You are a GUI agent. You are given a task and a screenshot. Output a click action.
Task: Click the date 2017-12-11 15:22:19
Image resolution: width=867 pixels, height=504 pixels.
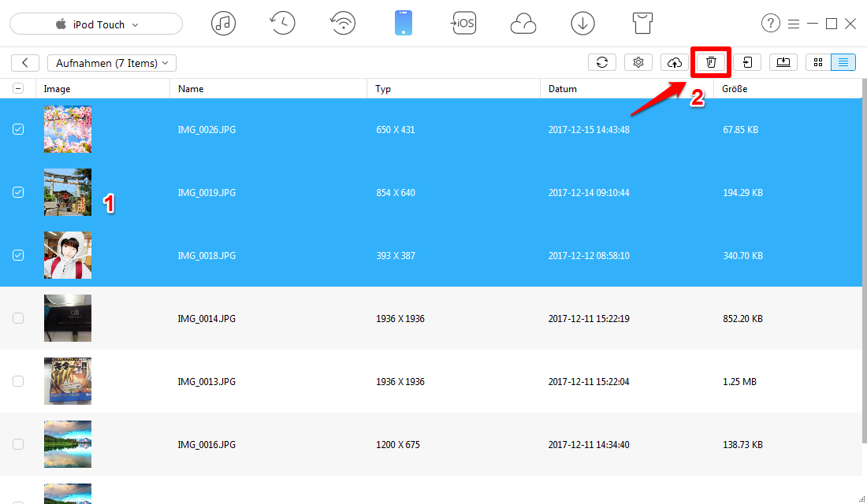pyautogui.click(x=589, y=319)
